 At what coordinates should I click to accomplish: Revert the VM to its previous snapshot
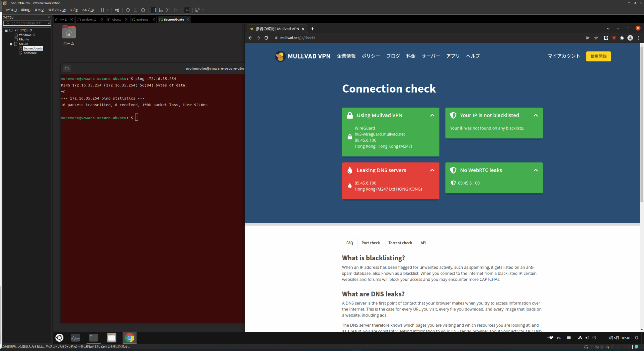click(135, 10)
